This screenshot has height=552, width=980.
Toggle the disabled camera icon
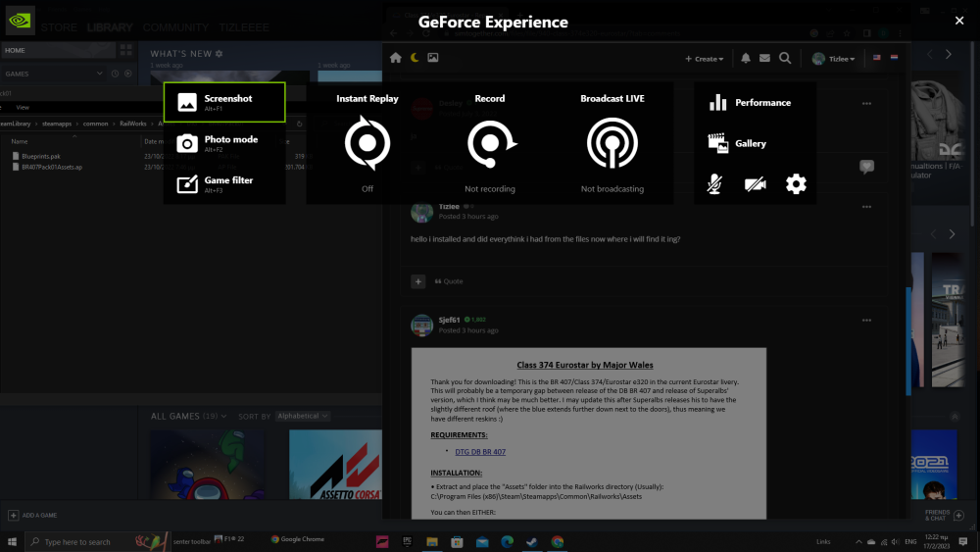(x=755, y=183)
